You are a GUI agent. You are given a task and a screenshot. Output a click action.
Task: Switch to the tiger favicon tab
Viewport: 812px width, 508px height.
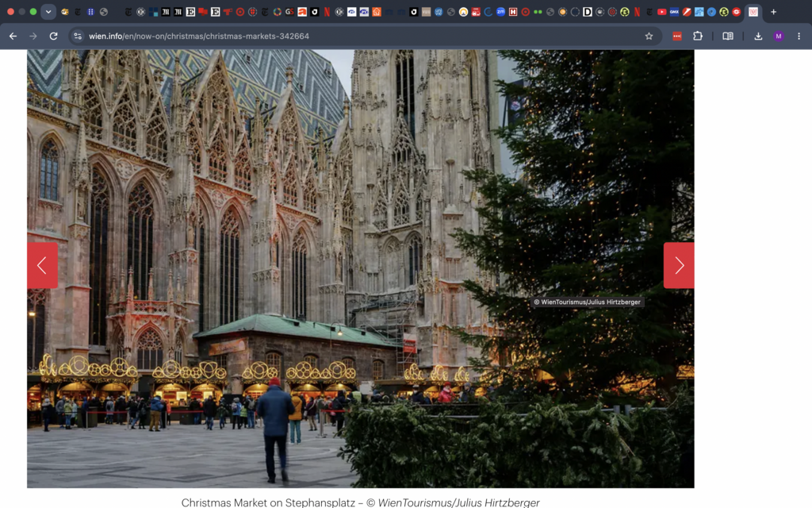click(x=65, y=12)
